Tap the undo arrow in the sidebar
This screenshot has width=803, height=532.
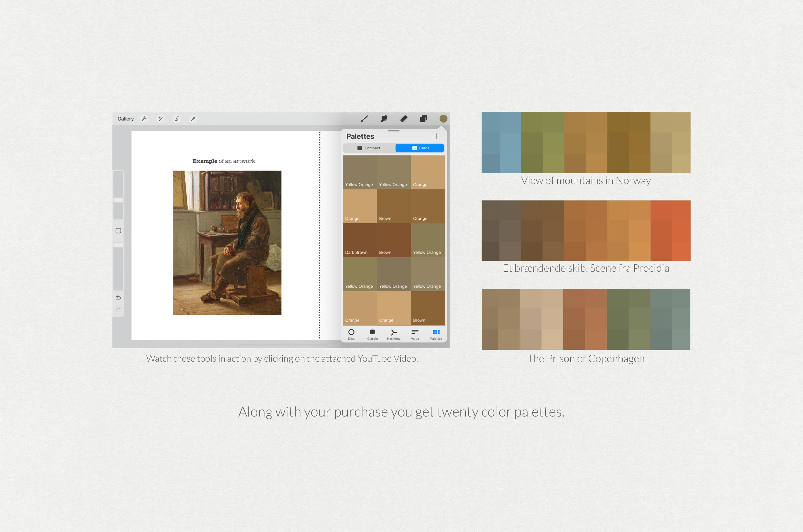click(x=118, y=297)
